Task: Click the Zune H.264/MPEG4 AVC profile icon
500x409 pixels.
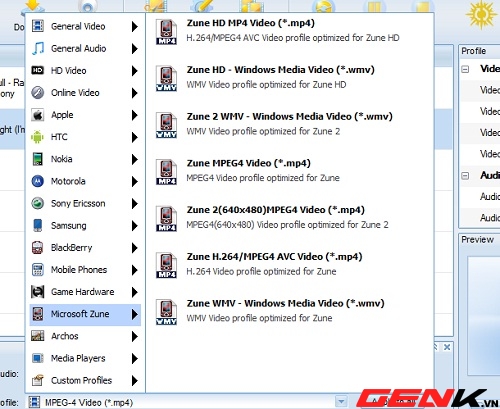Action: point(166,265)
